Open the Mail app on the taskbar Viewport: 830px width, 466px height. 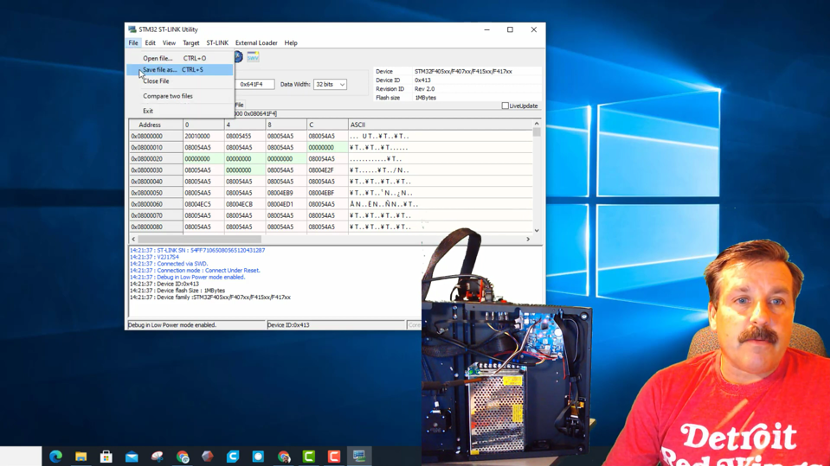pos(132,456)
